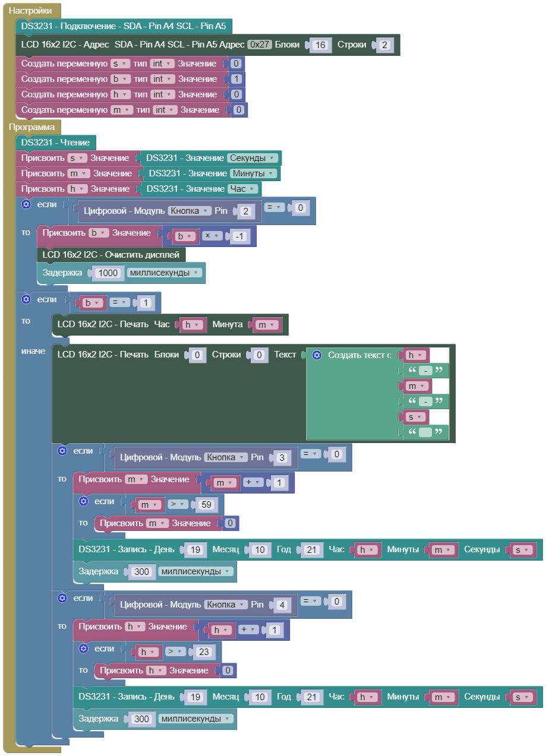Click the delay value field showing 1000
The height and width of the screenshot is (756, 546).
(107, 273)
